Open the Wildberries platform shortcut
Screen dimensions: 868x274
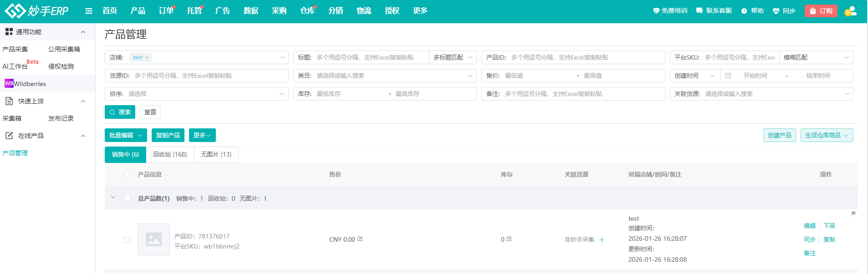tap(25, 84)
